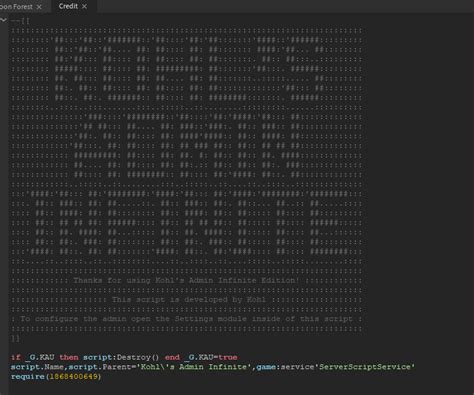Click the closing ']]' comment bracket
The height and width of the screenshot is (395, 474).
(15, 338)
